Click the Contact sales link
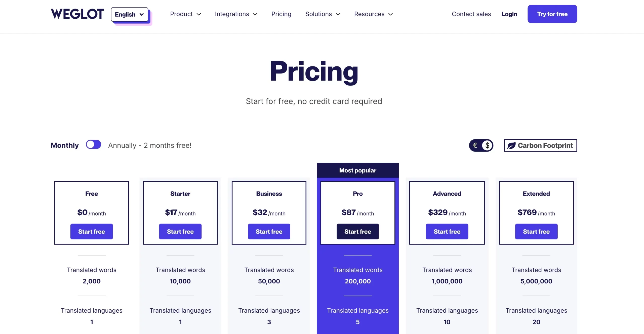The width and height of the screenshot is (644, 334). point(471,14)
